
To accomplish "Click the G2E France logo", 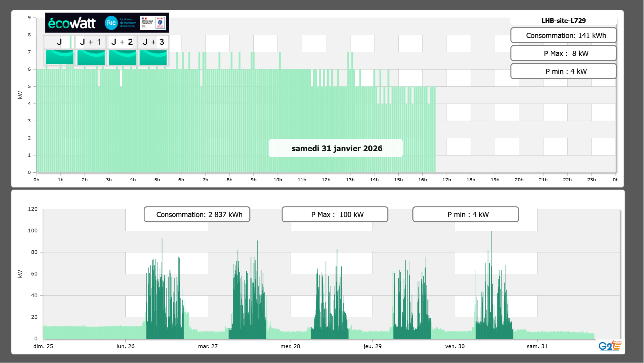I will coord(610,346).
